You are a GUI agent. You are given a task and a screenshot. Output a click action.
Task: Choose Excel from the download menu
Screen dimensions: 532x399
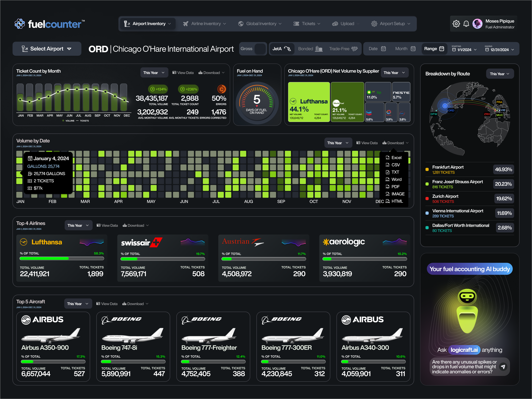(396, 158)
